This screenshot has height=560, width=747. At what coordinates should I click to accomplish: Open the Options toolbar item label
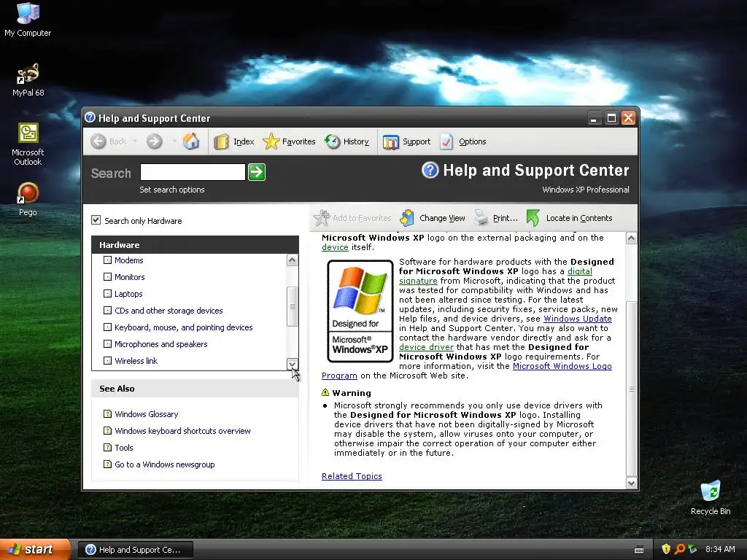pyautogui.click(x=473, y=141)
